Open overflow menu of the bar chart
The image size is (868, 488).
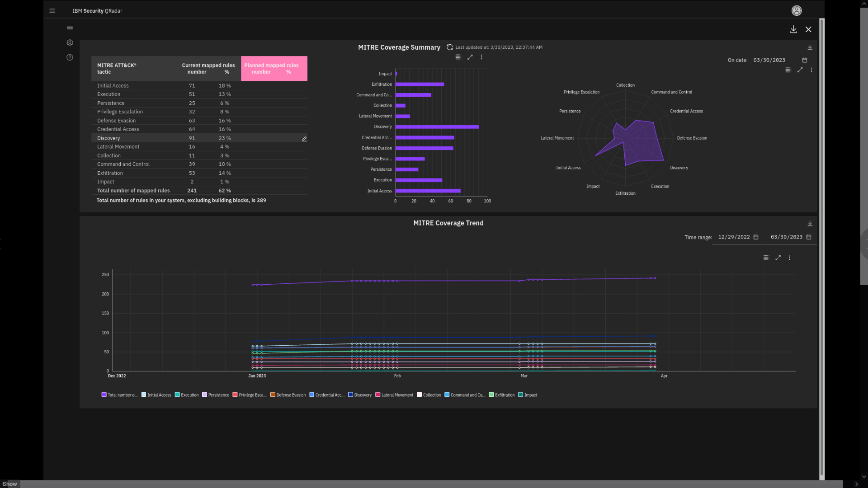pyautogui.click(x=481, y=57)
